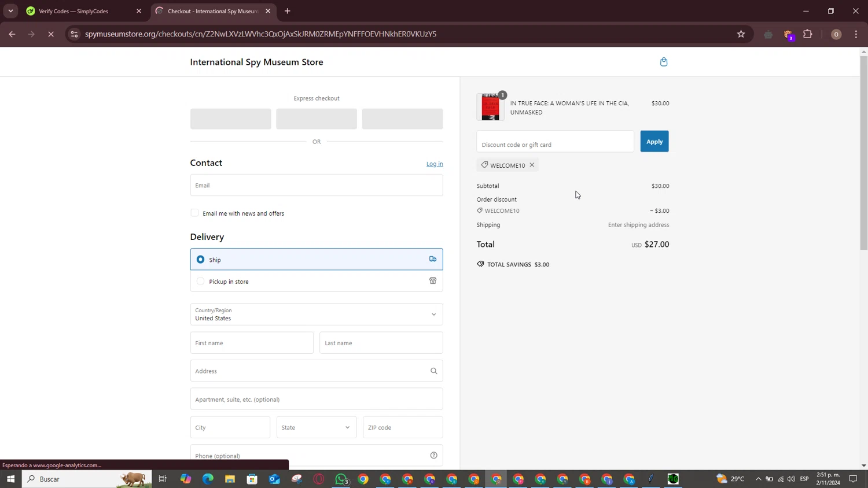868x488 pixels.
Task: Click the book product thumbnail
Action: pyautogui.click(x=490, y=107)
